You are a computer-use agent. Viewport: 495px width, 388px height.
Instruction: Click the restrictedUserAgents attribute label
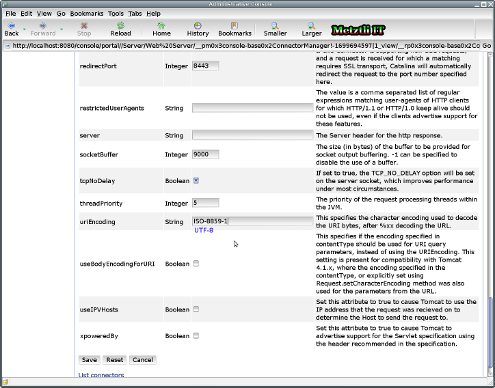112,108
